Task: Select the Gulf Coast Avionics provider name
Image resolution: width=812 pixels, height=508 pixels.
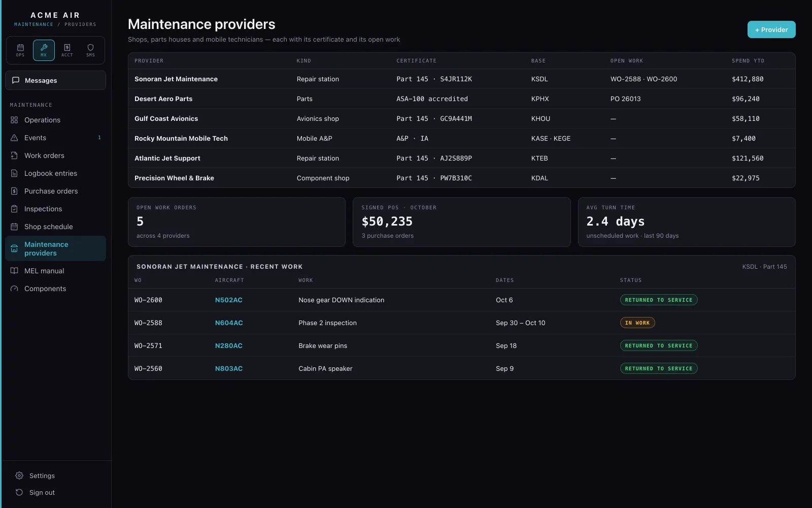Action: tap(166, 118)
